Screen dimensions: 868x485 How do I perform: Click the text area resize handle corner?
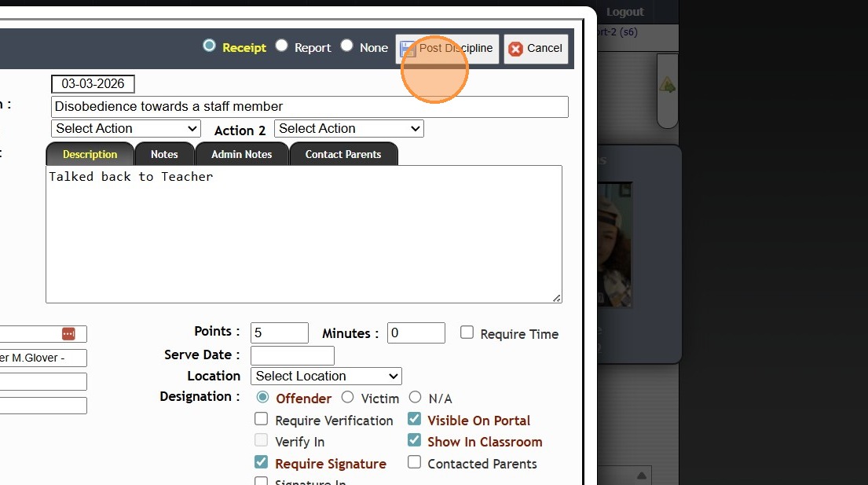tap(557, 298)
